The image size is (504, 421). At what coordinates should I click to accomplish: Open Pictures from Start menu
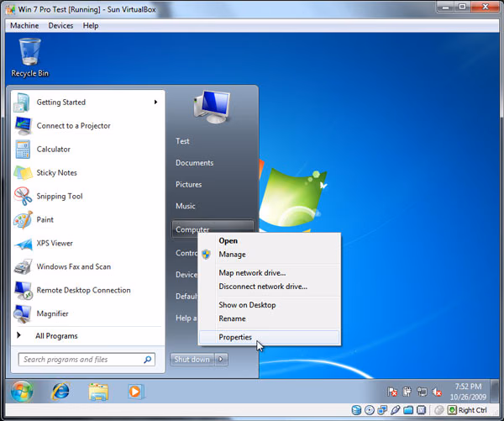(189, 185)
